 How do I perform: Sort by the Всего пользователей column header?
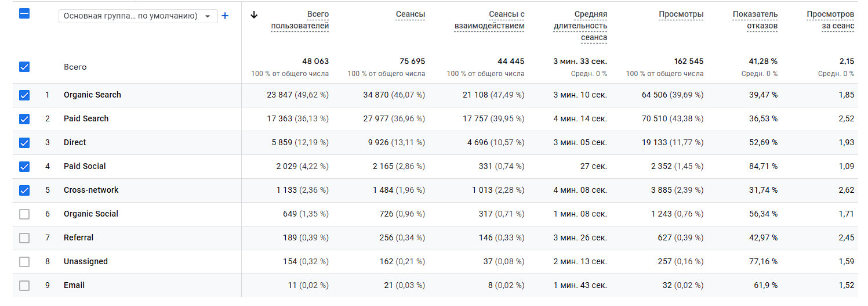point(300,20)
